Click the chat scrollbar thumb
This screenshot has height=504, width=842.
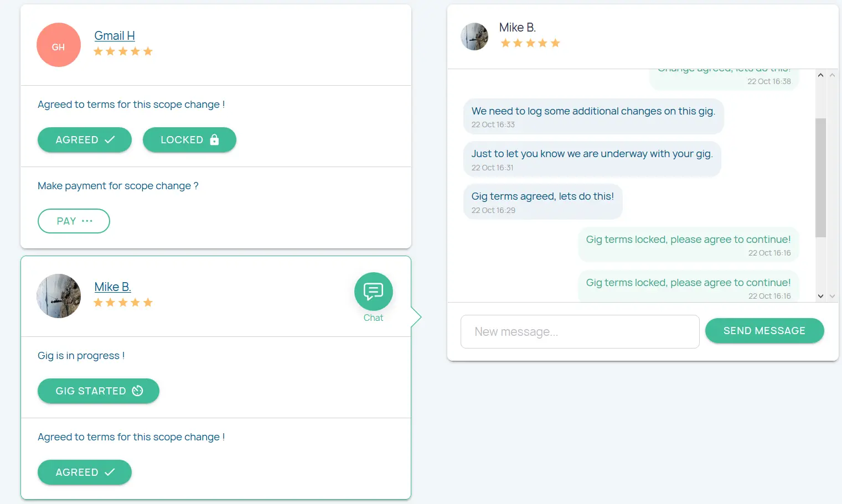[820, 177]
